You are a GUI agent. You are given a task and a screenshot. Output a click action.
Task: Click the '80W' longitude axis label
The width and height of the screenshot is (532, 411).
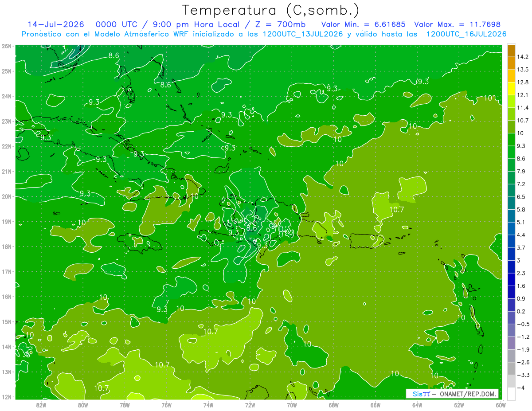tap(83, 405)
